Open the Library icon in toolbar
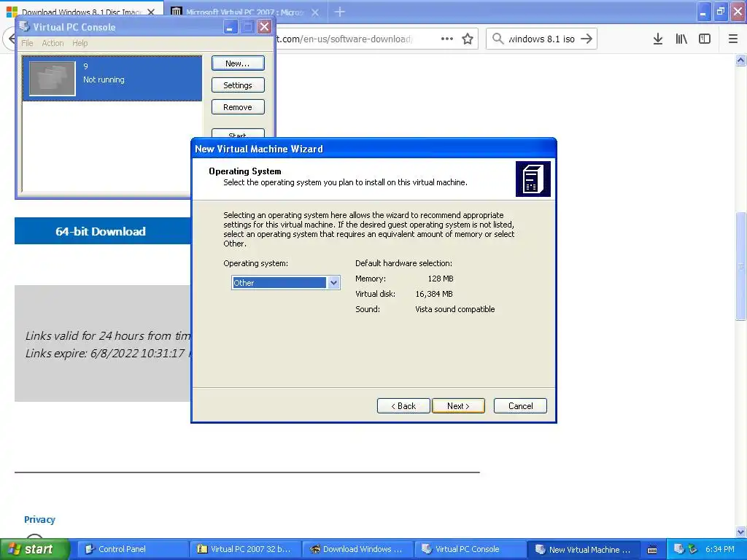The image size is (747, 560). [681, 39]
